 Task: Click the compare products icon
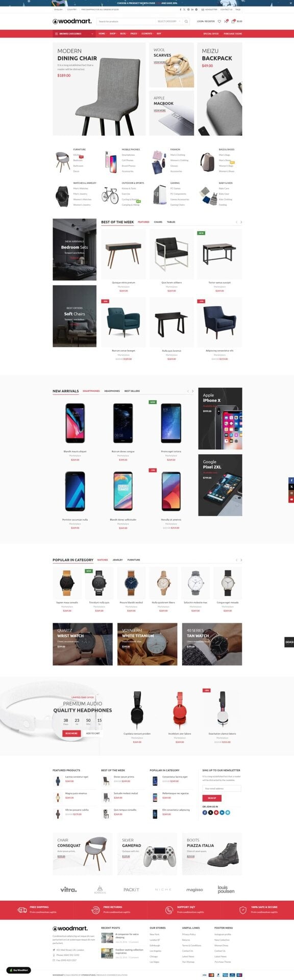point(226,21)
